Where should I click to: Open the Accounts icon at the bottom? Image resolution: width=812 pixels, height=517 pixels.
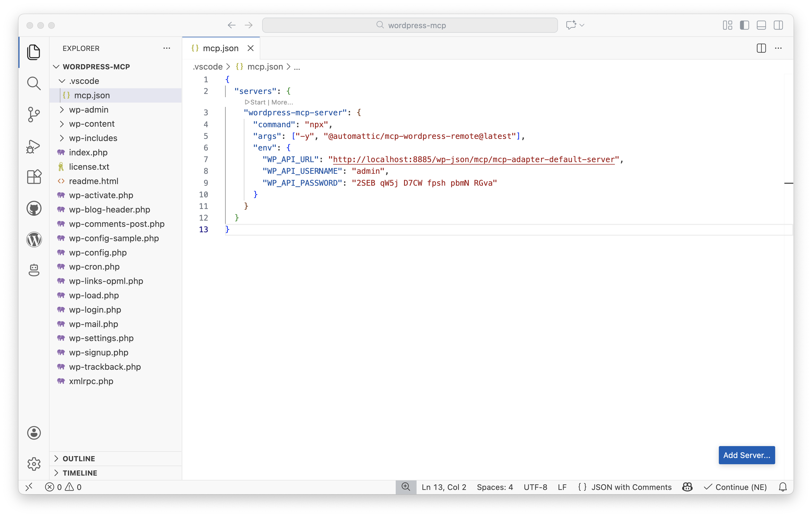(x=34, y=433)
